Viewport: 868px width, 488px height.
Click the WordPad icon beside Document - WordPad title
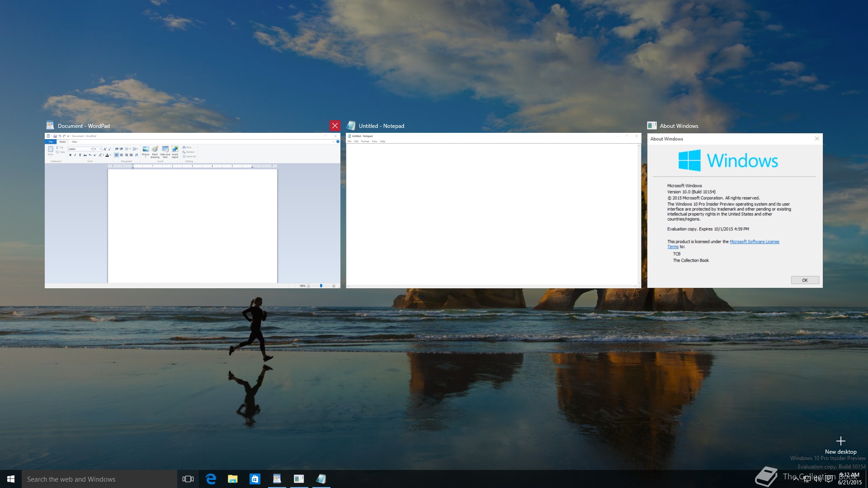[50, 126]
